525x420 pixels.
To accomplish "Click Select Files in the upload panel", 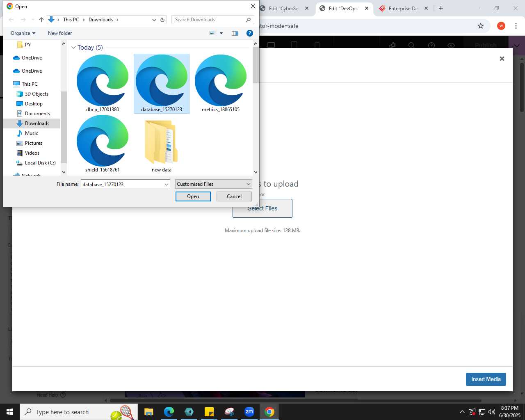I will tap(262, 208).
